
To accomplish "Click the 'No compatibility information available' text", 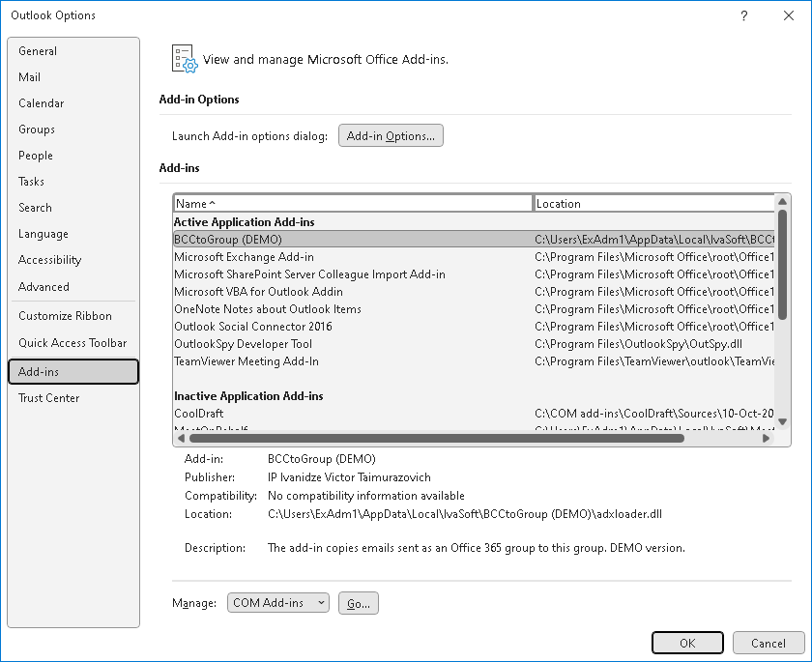I will pos(366,496).
